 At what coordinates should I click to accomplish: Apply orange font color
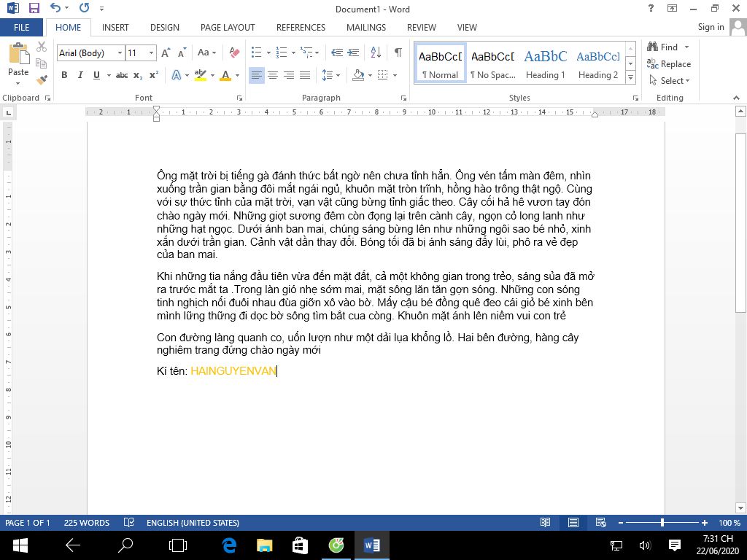pos(225,75)
